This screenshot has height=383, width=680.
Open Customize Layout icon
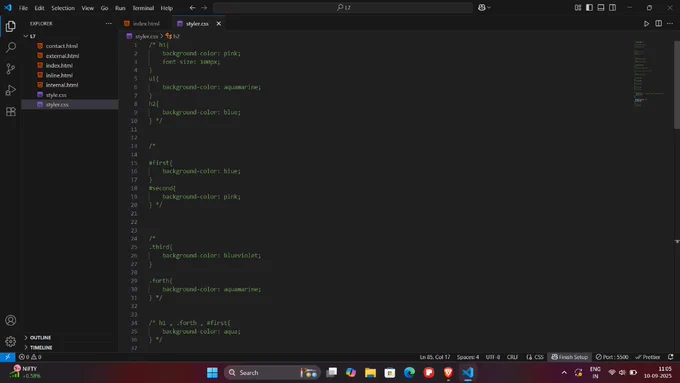pos(578,8)
